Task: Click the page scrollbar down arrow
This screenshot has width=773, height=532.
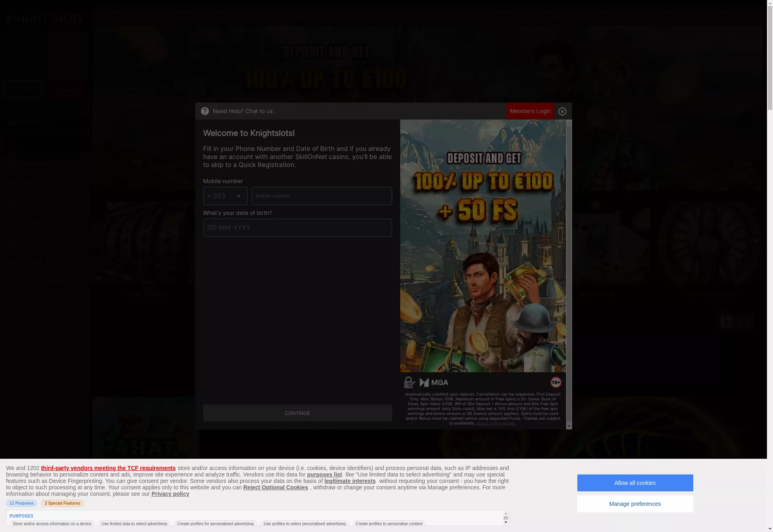Action: coord(770,529)
